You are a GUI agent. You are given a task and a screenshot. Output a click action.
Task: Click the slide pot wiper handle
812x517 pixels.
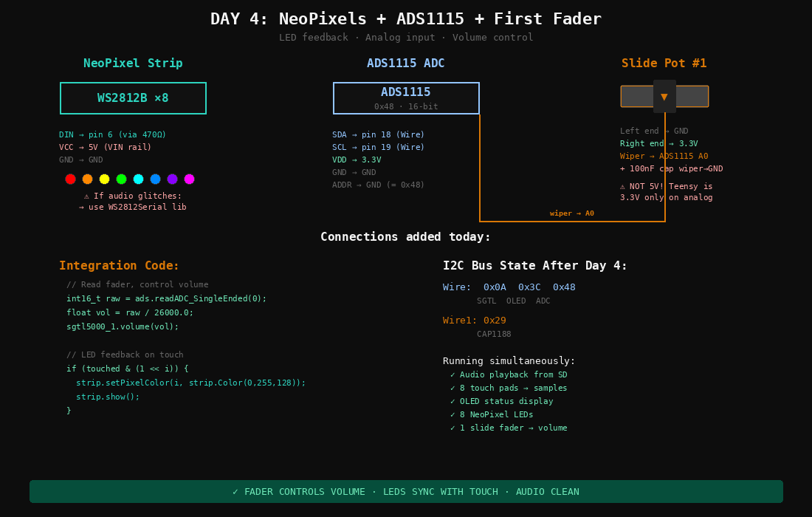point(664,96)
